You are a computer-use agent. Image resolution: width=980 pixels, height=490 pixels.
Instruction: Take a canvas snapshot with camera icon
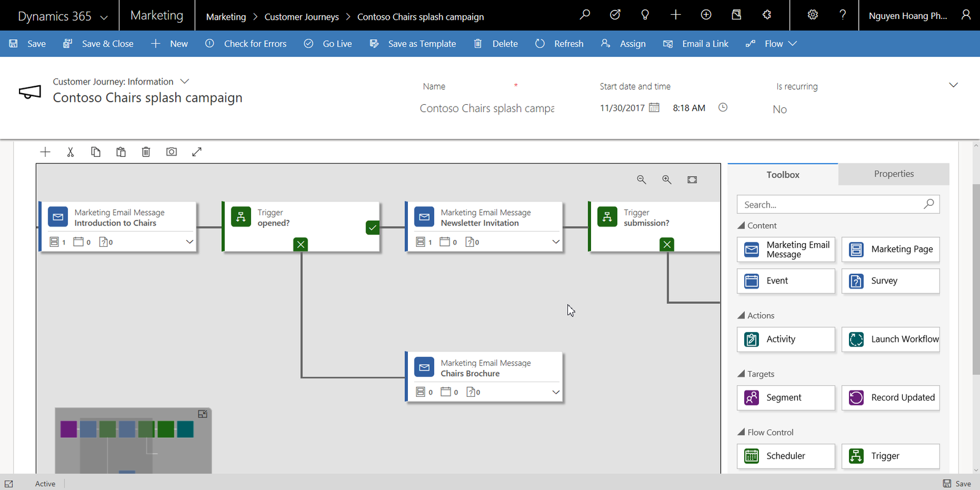(171, 152)
